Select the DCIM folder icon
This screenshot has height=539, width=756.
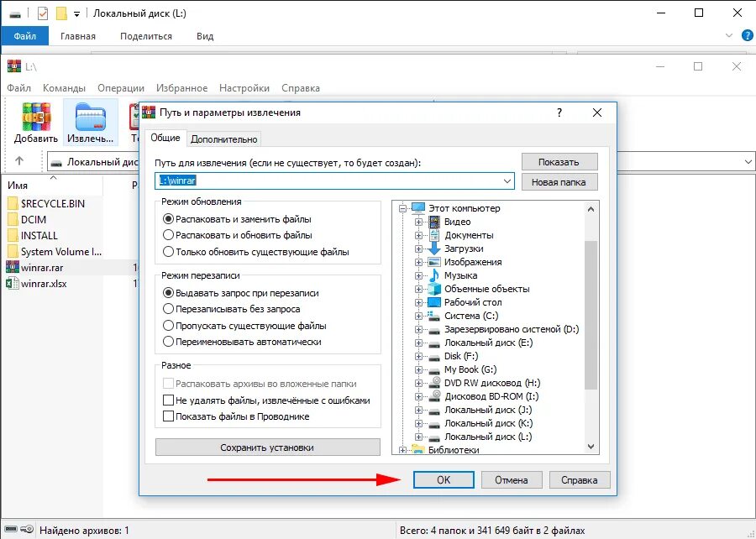pyautogui.click(x=13, y=220)
